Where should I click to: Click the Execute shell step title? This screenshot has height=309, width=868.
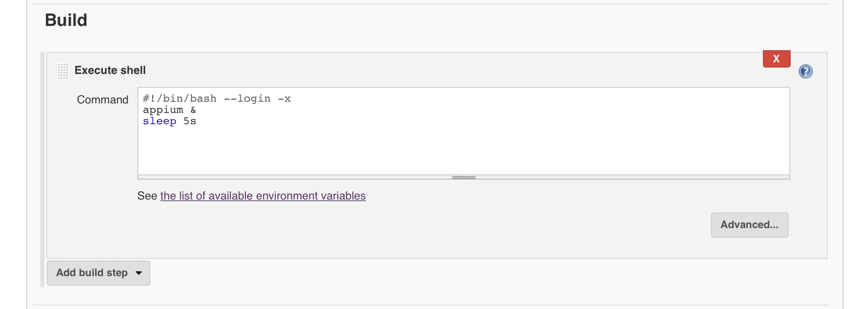coord(110,70)
